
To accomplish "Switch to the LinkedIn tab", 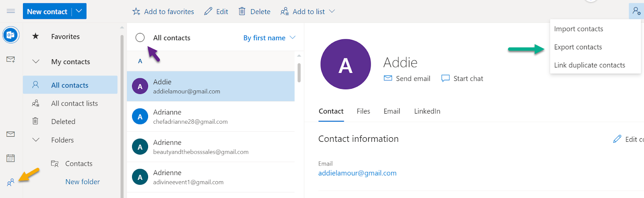I will 427,111.
